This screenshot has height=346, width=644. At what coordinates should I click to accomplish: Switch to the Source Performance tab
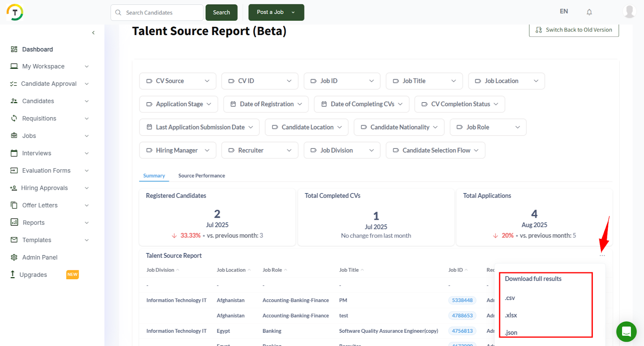click(201, 176)
